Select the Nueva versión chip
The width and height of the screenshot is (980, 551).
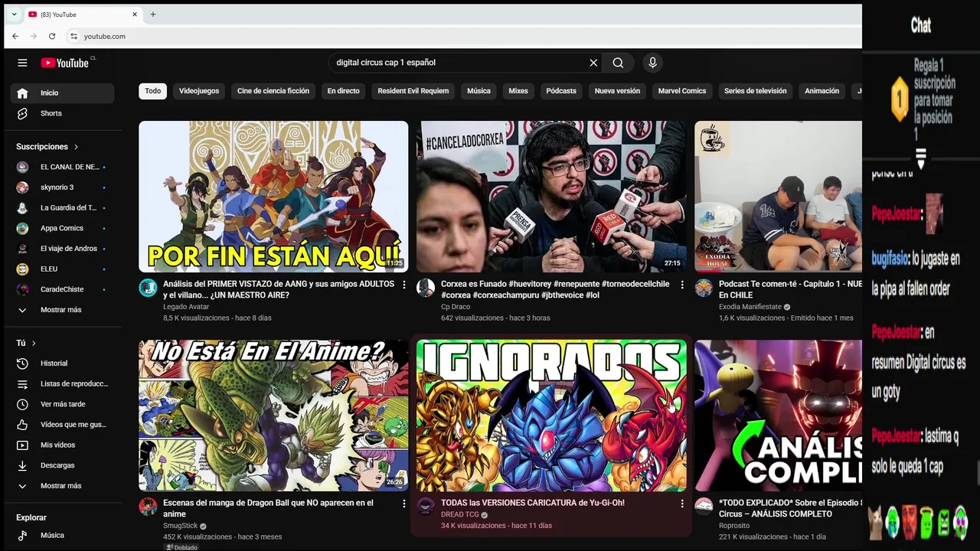point(617,91)
